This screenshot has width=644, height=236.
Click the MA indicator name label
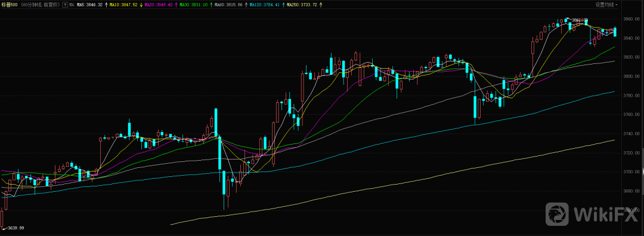pos(72,5)
